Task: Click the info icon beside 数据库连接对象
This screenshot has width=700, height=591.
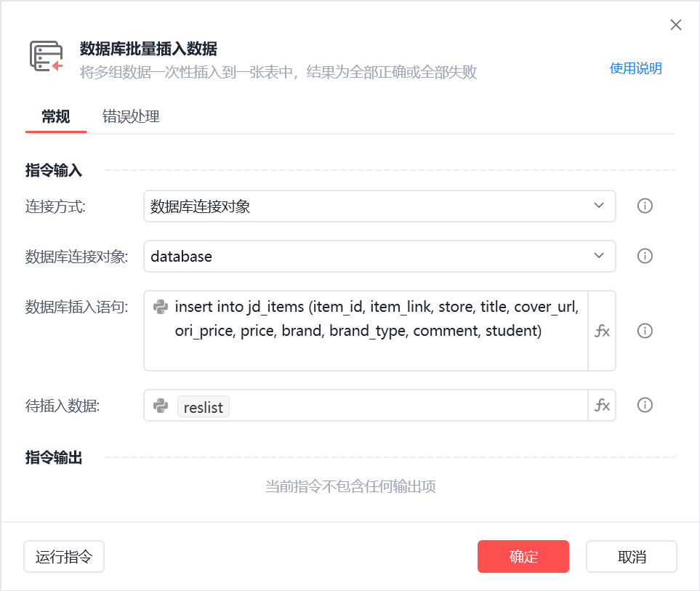Action: click(x=645, y=256)
